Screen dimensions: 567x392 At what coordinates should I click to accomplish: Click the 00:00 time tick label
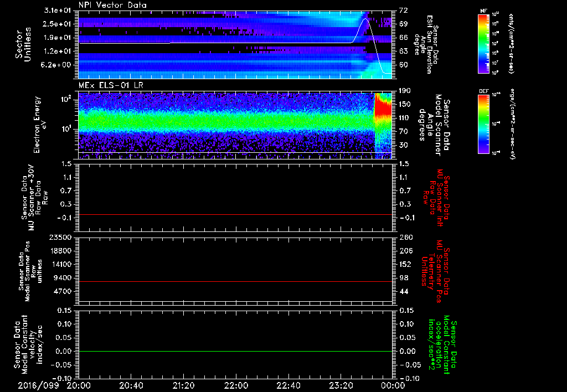[x=393, y=385]
